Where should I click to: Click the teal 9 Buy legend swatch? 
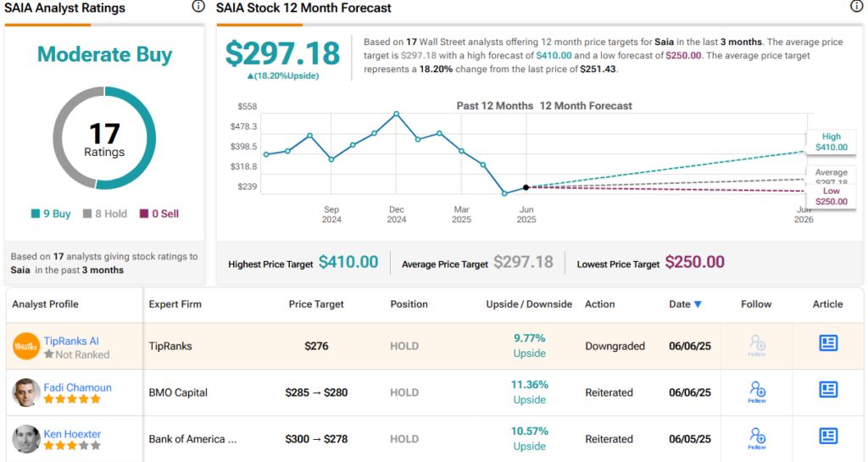(36, 214)
